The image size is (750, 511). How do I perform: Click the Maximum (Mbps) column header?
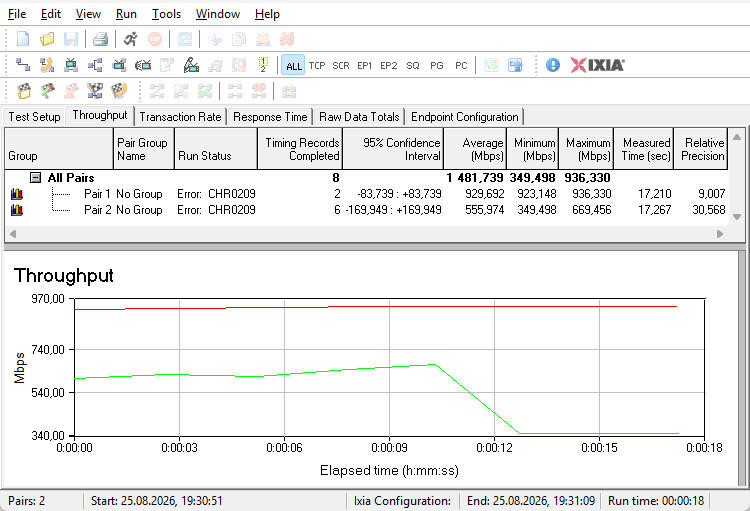(x=586, y=148)
